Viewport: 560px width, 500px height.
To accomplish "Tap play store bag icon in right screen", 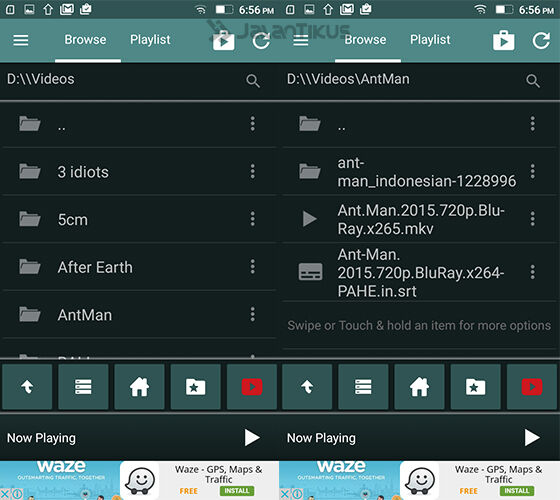I will click(504, 40).
